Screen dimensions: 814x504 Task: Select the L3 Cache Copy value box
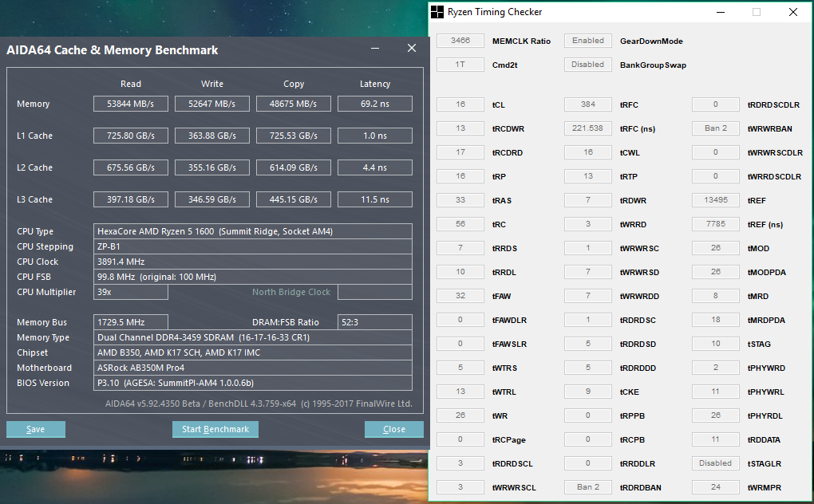coord(294,199)
